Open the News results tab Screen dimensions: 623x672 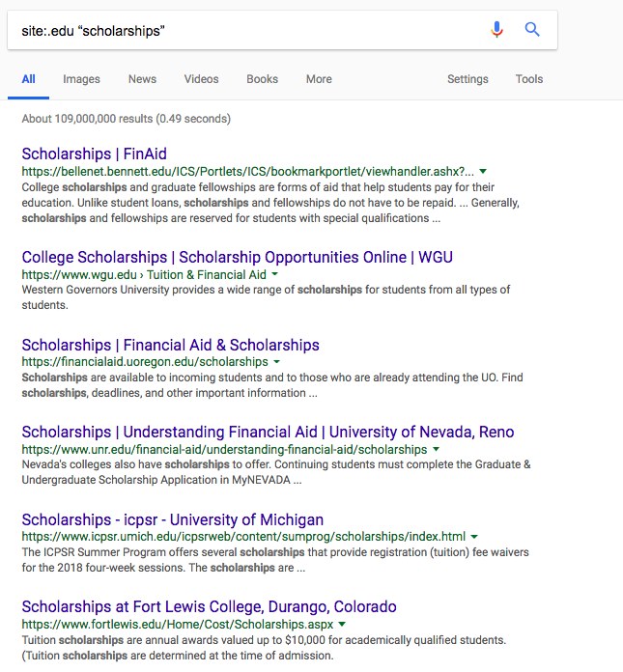tap(142, 79)
